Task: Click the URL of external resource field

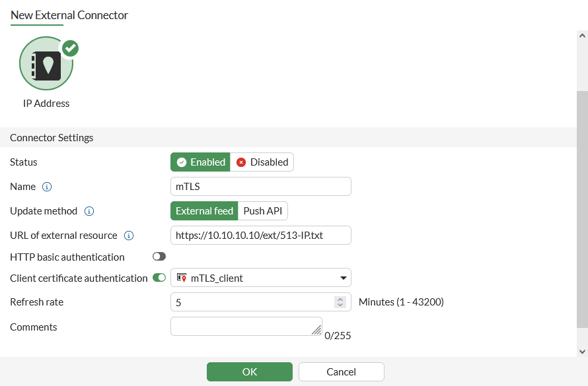Action: [x=261, y=236]
